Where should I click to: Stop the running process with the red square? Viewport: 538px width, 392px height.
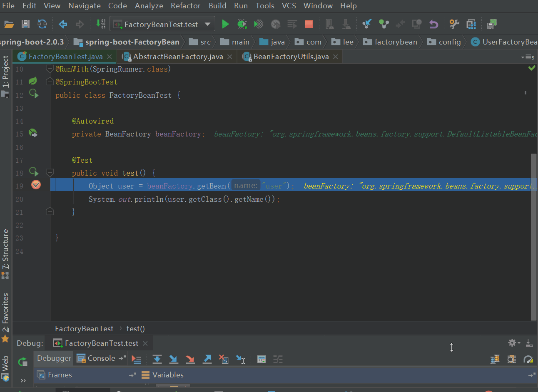(x=309, y=24)
